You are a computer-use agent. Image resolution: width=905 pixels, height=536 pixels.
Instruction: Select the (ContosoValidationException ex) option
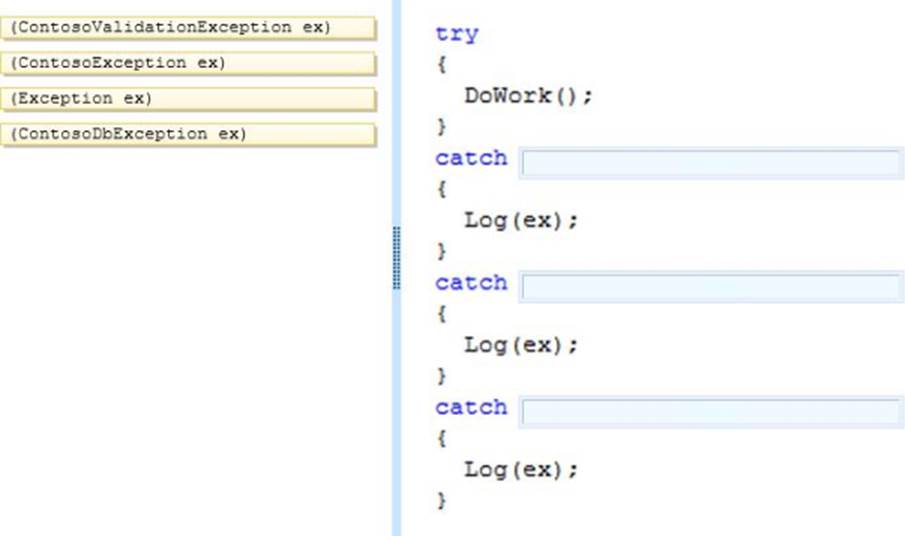pyautogui.click(x=188, y=28)
